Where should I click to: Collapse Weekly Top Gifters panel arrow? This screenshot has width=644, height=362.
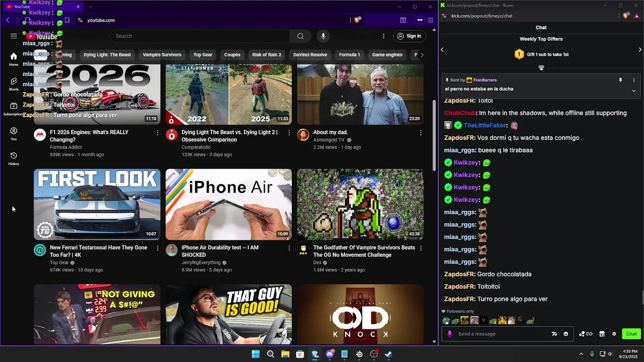tap(541, 68)
